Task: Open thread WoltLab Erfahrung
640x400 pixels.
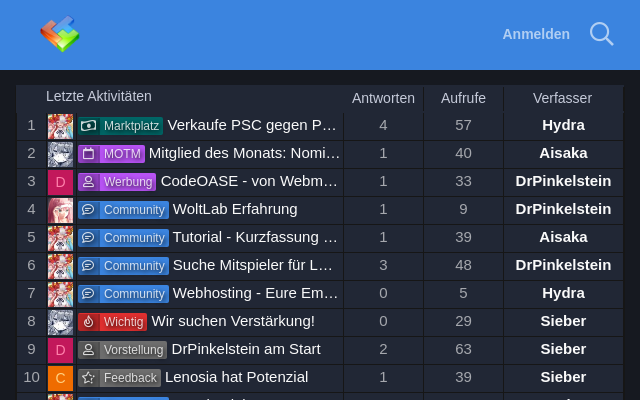Action: pyautogui.click(x=235, y=209)
